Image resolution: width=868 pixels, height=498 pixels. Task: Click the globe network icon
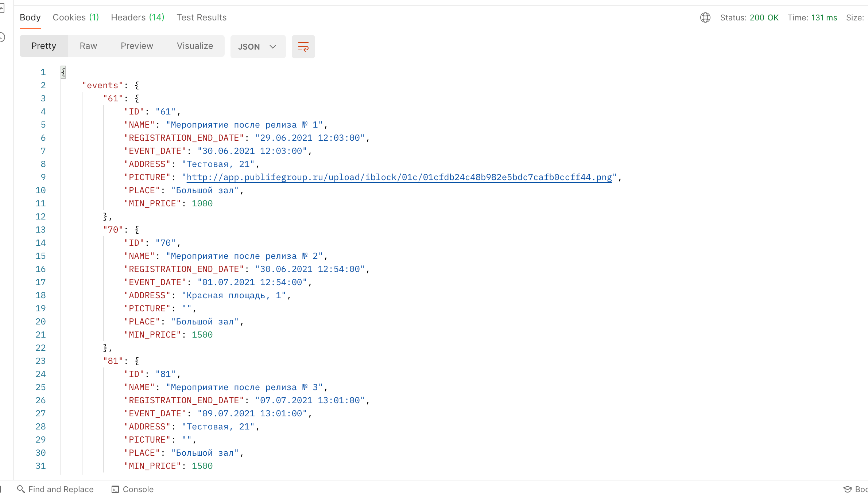705,17
